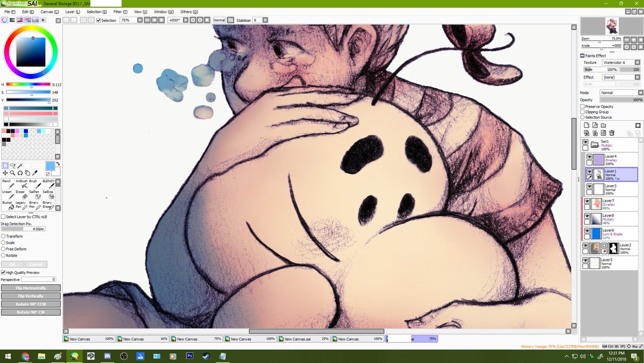Open the Effect (none) dropdown
The width and height of the screenshot is (644, 363).
(637, 77)
